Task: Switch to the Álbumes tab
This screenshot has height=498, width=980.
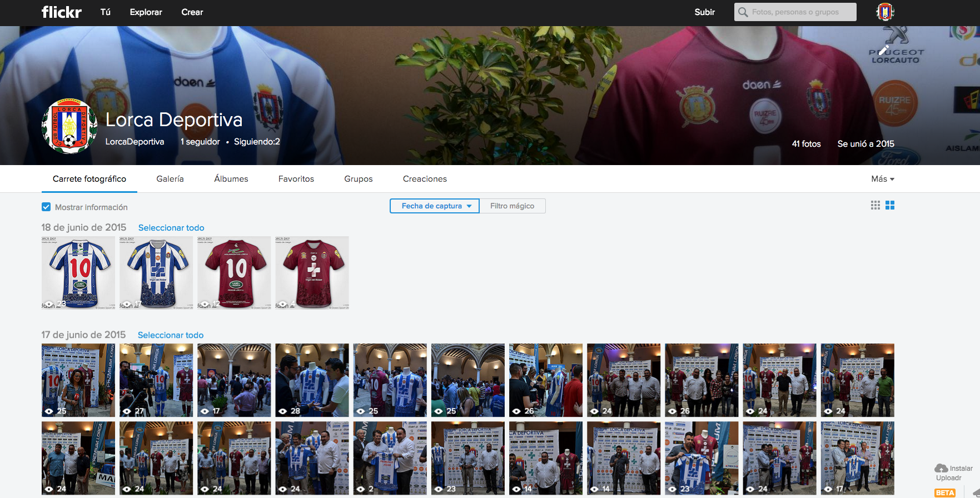Action: pyautogui.click(x=231, y=179)
